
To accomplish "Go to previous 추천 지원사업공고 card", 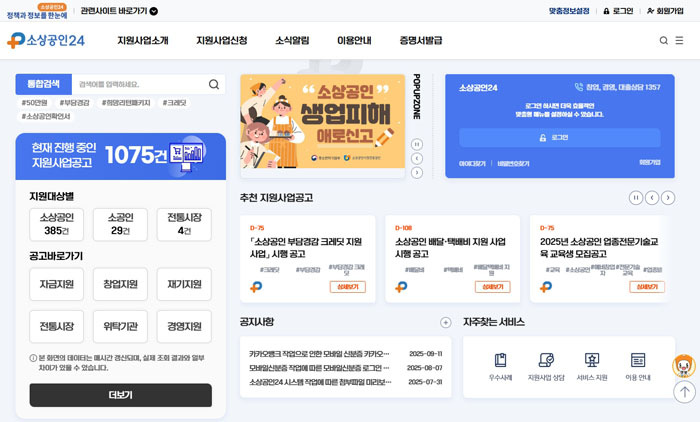I will (x=652, y=197).
